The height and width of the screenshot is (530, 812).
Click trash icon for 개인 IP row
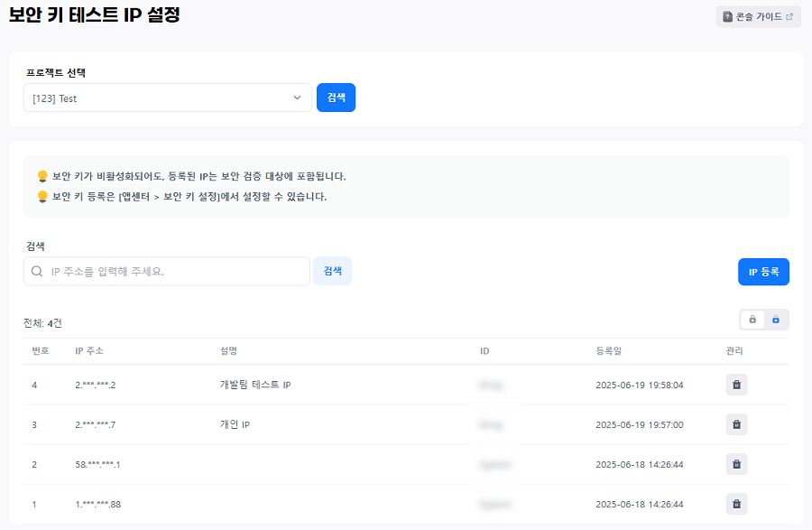(x=736, y=424)
